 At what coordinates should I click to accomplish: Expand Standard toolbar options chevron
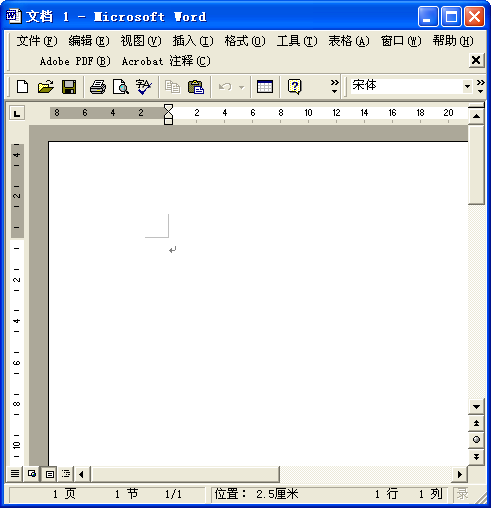tap(335, 86)
